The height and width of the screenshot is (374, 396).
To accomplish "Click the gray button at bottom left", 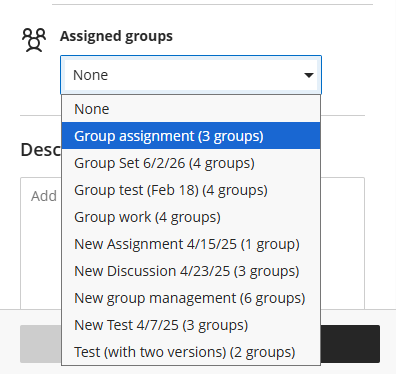I will (41, 344).
